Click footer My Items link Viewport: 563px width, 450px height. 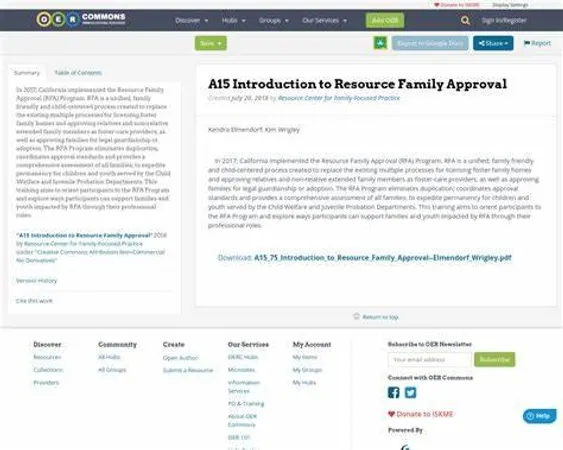pyautogui.click(x=304, y=357)
